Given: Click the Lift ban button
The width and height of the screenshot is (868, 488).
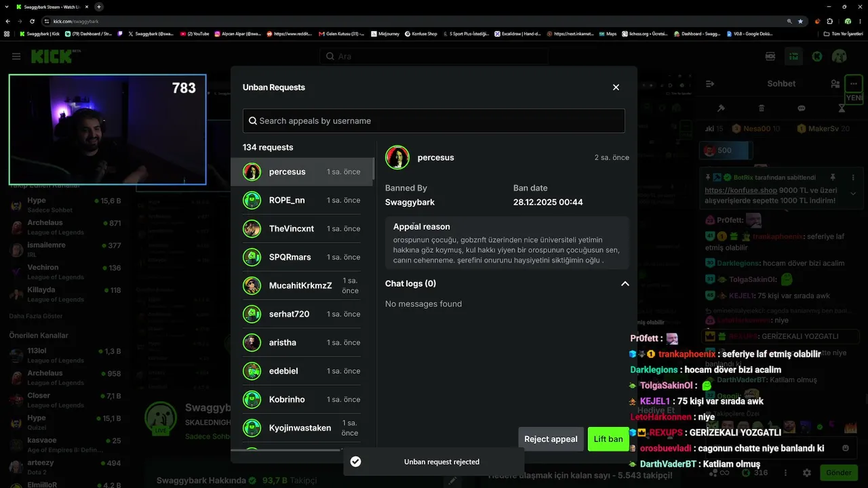Looking at the screenshot, I should 608,439.
